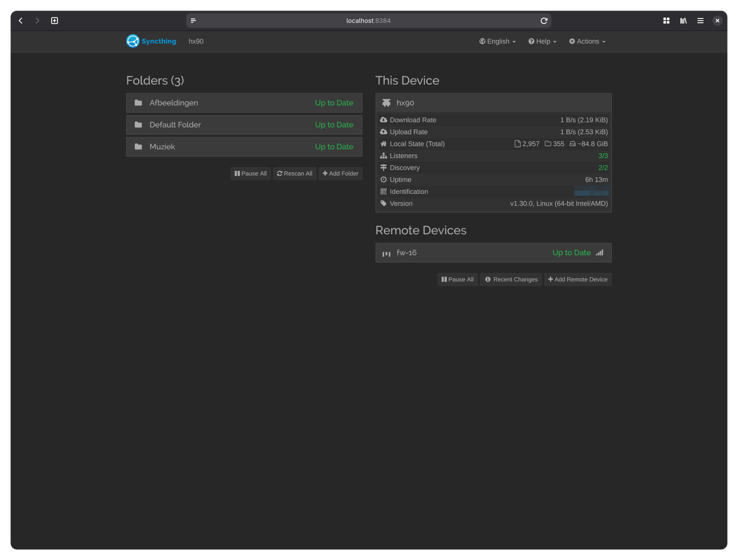Open the browser library icon

[683, 21]
